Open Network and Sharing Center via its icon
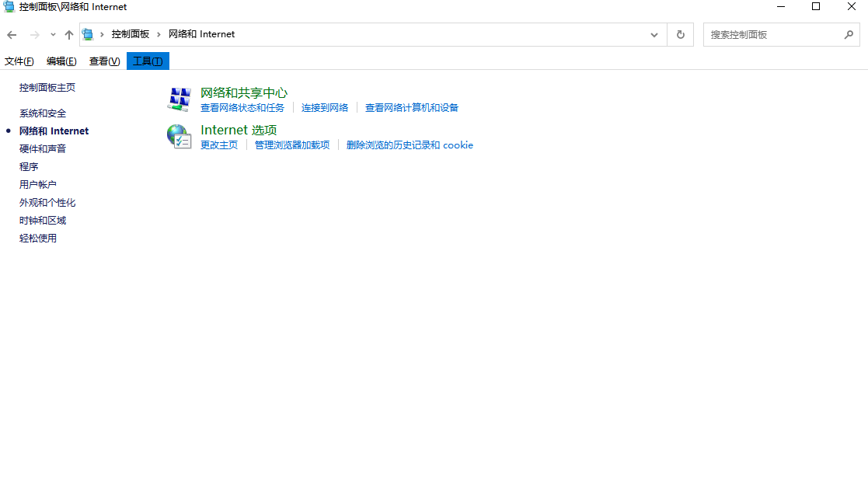This screenshot has width=868, height=481. pyautogui.click(x=178, y=99)
